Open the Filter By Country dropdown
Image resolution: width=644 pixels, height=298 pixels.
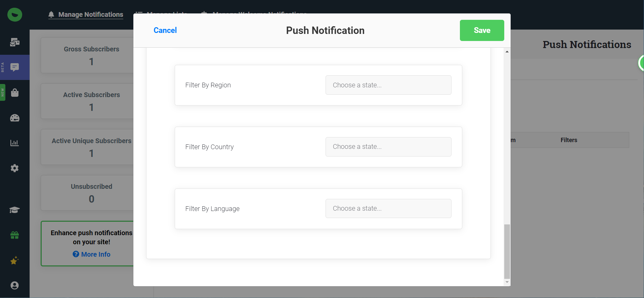point(388,147)
